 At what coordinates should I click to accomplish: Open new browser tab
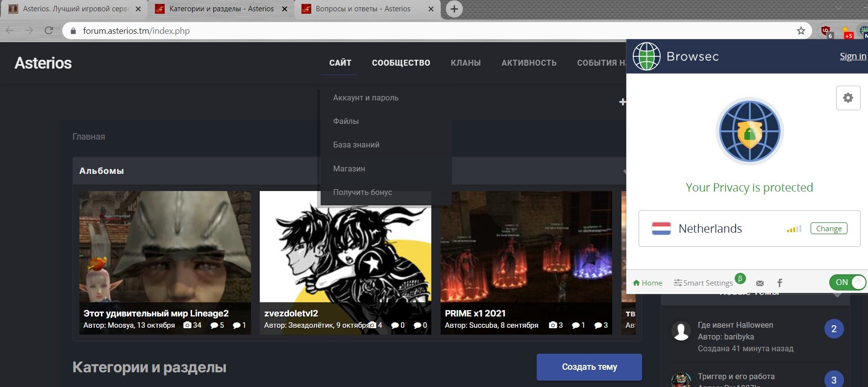point(454,9)
